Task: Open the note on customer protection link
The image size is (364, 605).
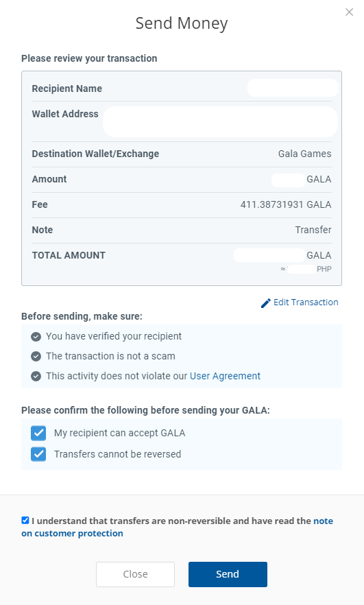Action: [177, 527]
